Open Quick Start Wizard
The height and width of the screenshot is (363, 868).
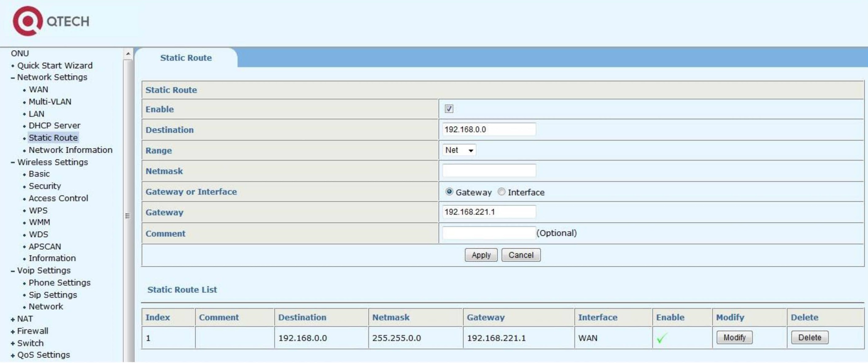click(x=55, y=65)
